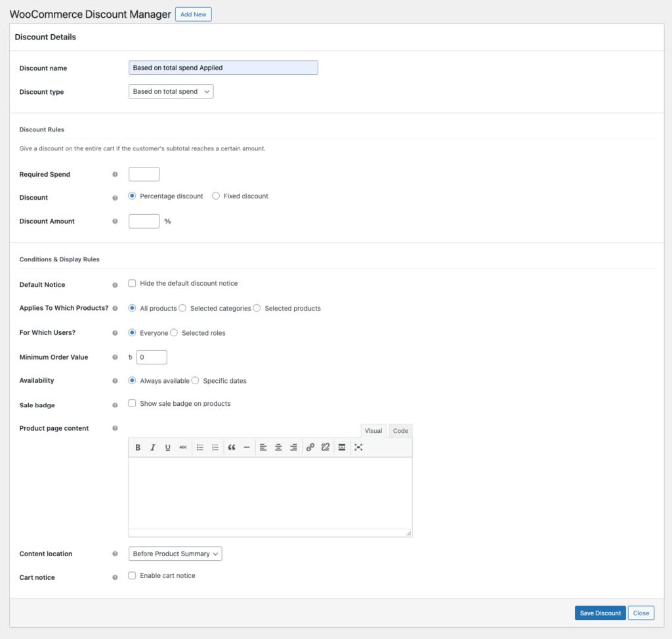672x639 pixels.
Task: Select Fixed discount option
Action: (216, 196)
